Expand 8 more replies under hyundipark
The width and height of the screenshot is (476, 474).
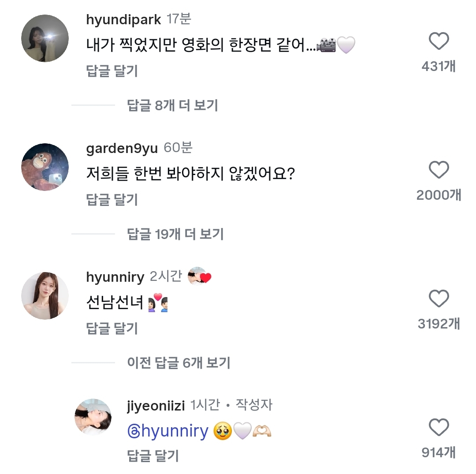tap(172, 105)
